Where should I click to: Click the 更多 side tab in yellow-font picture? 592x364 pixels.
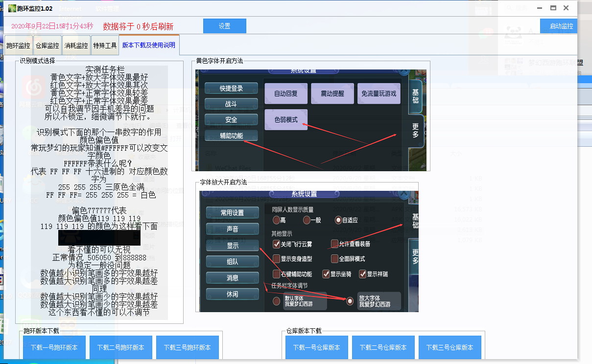coord(416,131)
